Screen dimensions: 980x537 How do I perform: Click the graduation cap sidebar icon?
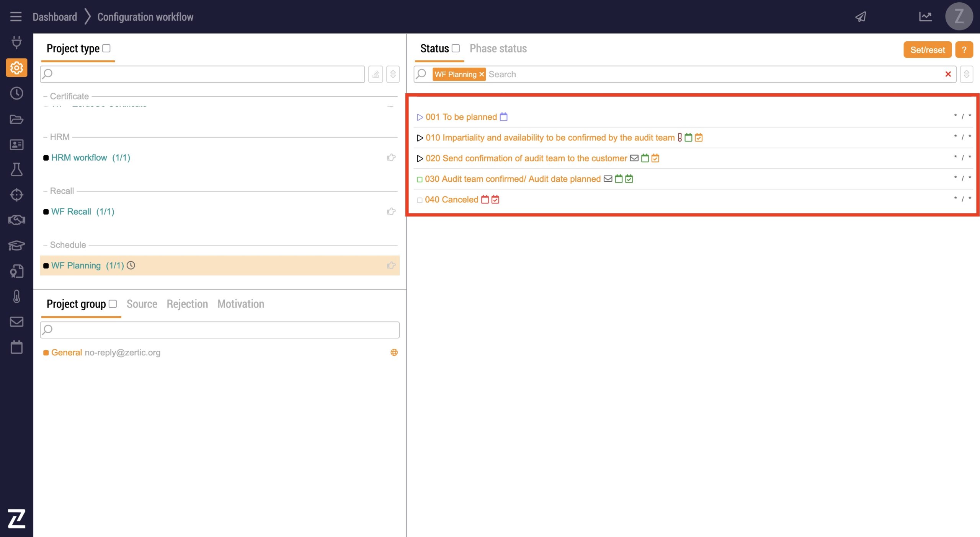[16, 245]
